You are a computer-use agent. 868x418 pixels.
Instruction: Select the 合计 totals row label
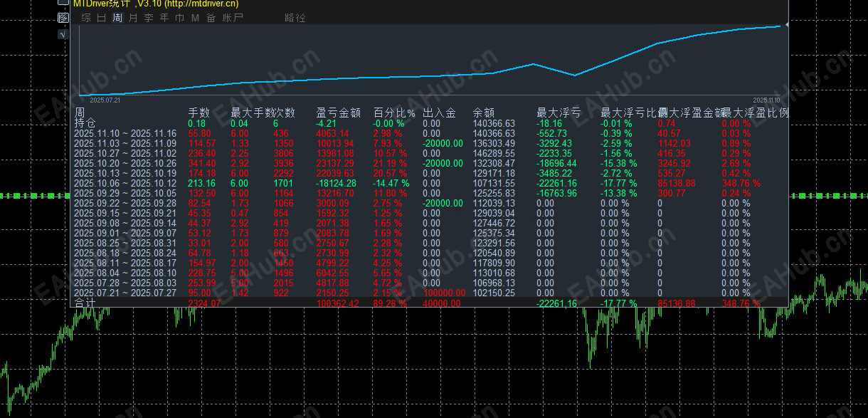pyautogui.click(x=85, y=303)
